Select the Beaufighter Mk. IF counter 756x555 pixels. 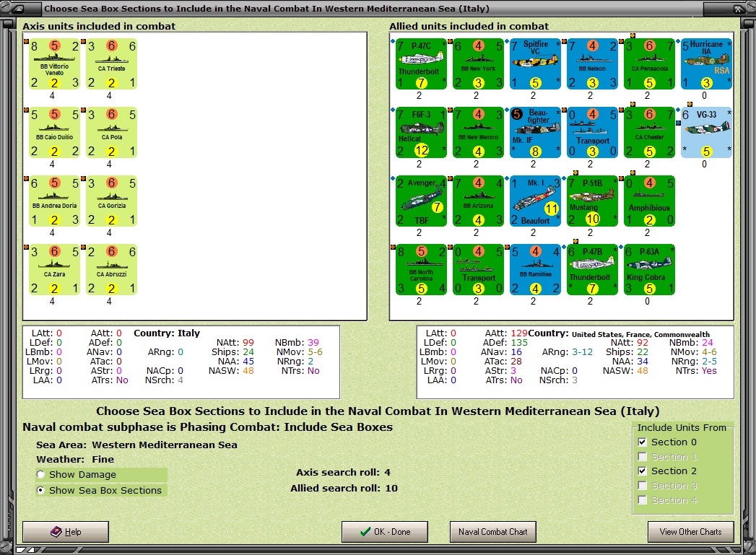[x=535, y=133]
